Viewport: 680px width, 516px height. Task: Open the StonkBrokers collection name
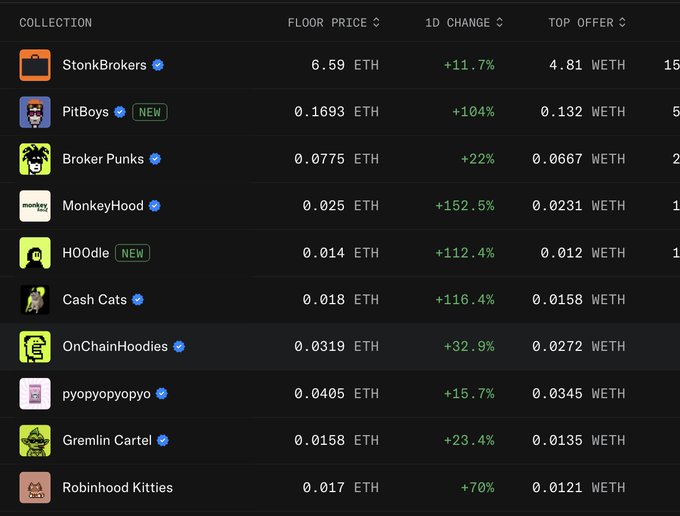105,65
